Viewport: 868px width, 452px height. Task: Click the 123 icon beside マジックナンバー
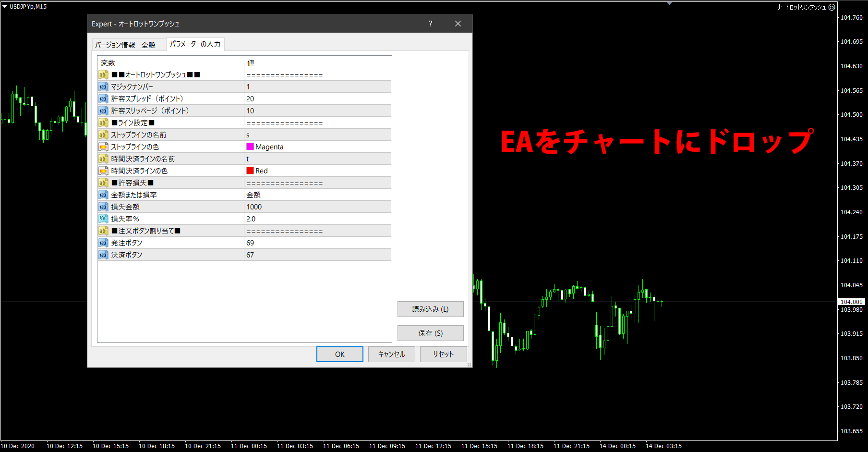click(x=103, y=86)
